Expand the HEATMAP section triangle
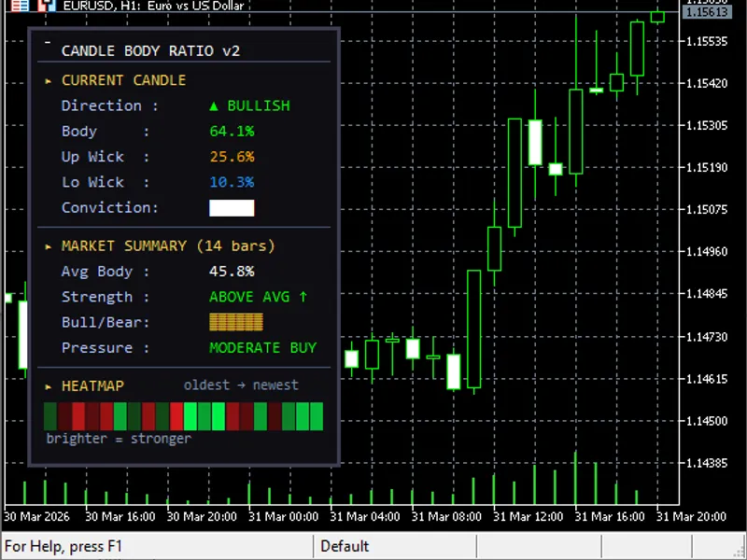Image resolution: width=747 pixels, height=560 pixels. click(x=49, y=386)
